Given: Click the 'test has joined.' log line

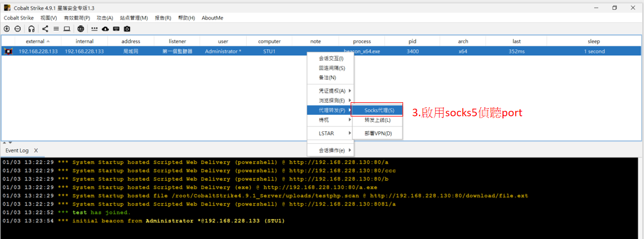Looking at the screenshot, I should point(66,212).
